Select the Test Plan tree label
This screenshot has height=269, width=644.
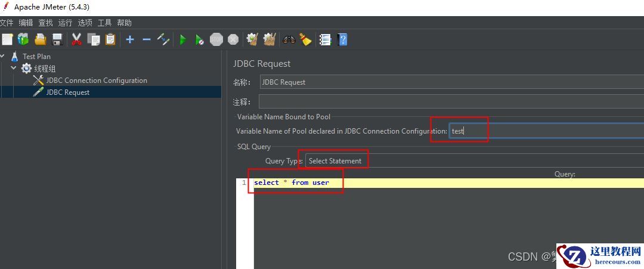click(36, 56)
